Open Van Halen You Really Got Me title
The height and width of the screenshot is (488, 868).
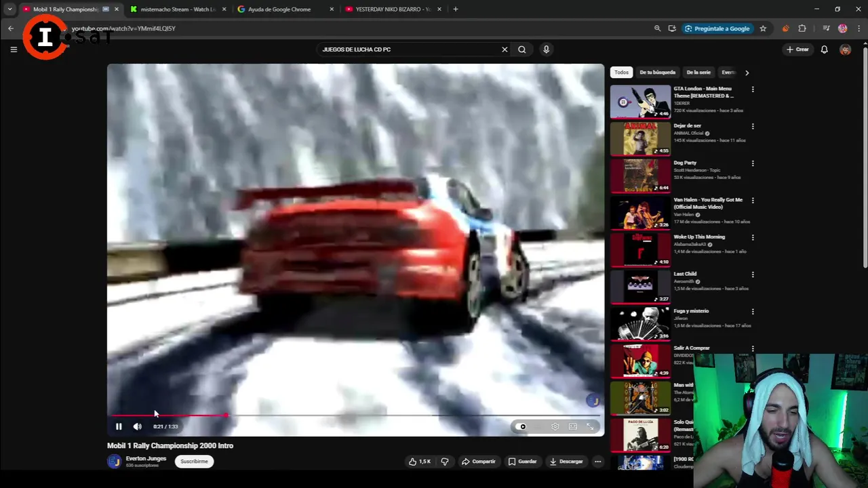pos(708,203)
